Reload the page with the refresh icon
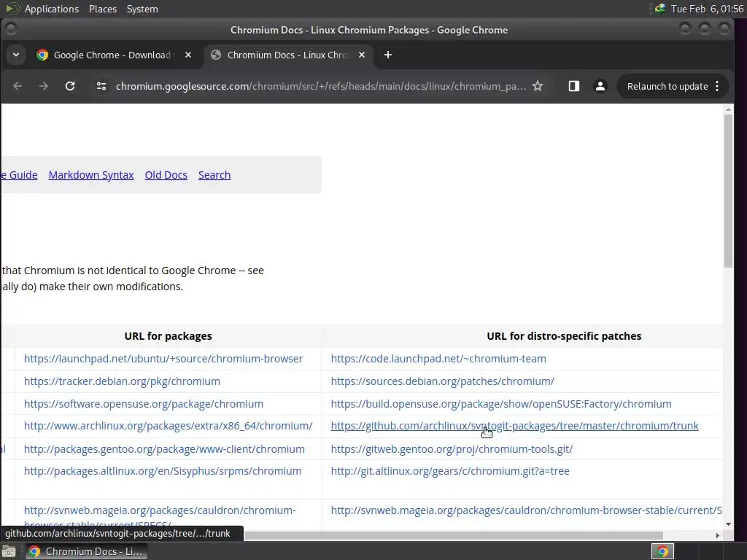This screenshot has height=560, width=747. 70,86
